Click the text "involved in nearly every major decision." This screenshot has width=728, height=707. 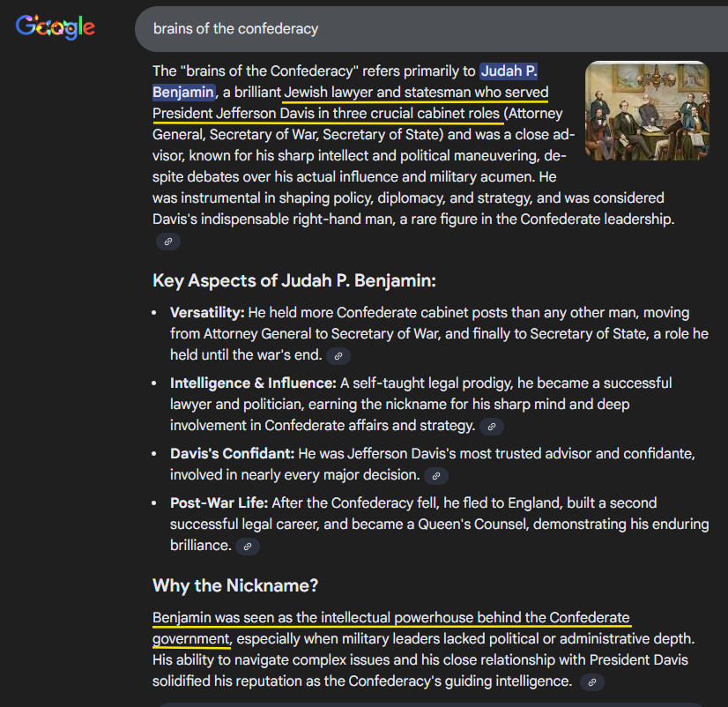coord(295,475)
